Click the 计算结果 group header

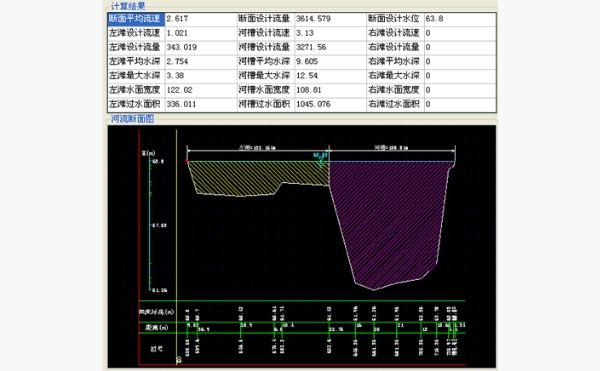(128, 6)
